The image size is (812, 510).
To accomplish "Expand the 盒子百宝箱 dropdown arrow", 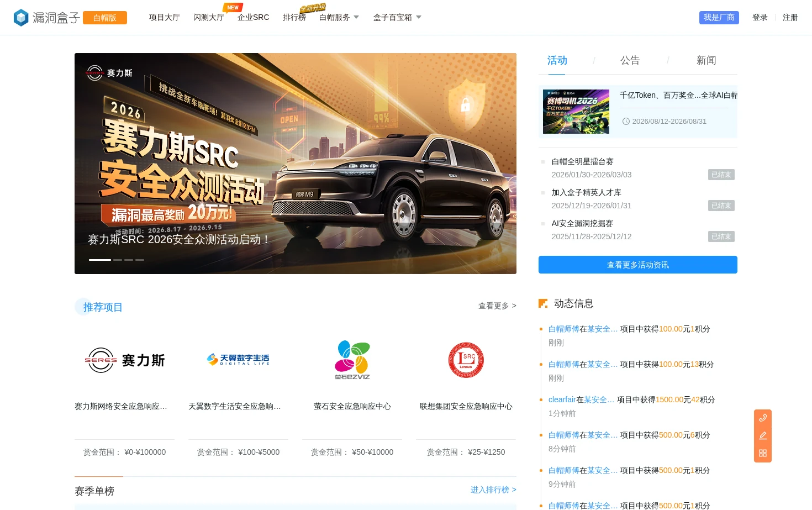I will [x=419, y=17].
